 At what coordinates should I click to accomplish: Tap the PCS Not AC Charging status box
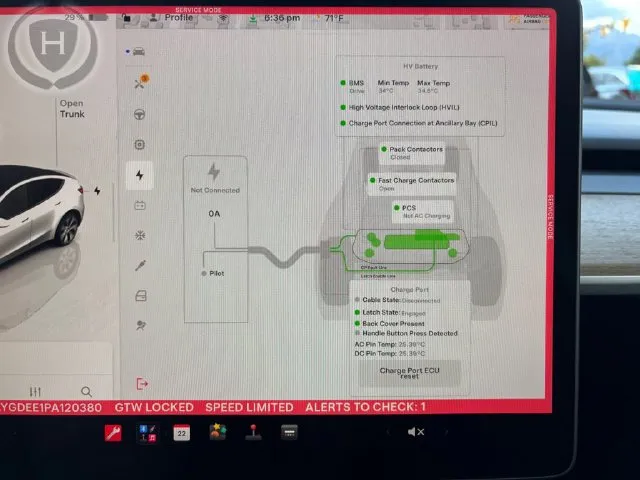422,211
